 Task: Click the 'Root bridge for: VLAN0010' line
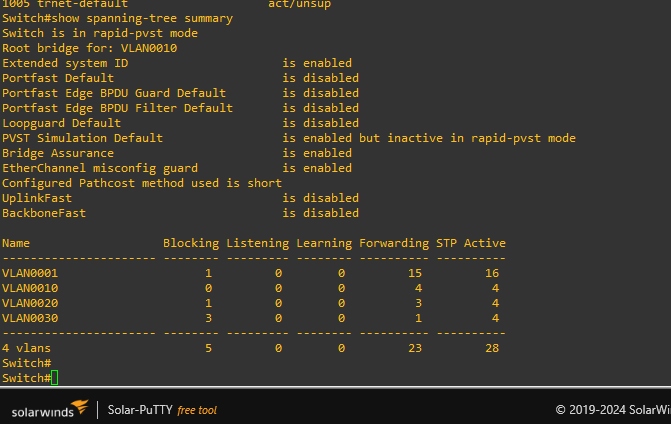pyautogui.click(x=89, y=48)
